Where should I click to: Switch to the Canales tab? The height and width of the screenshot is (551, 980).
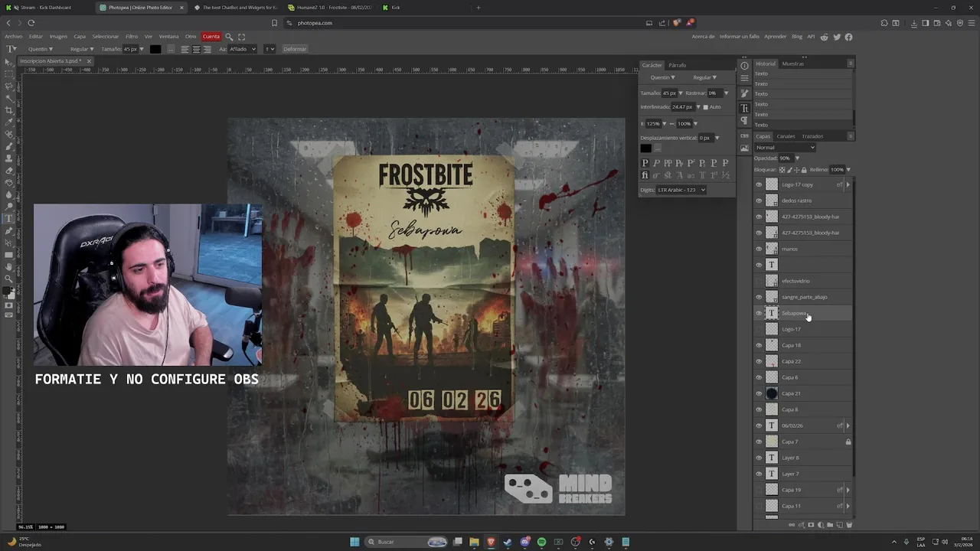pyautogui.click(x=786, y=136)
